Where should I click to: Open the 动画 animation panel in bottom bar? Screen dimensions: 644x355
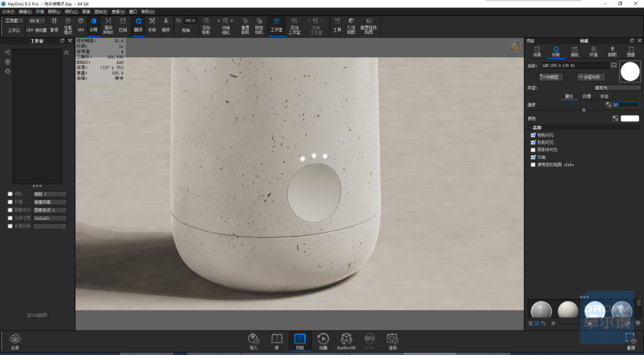[x=323, y=341]
